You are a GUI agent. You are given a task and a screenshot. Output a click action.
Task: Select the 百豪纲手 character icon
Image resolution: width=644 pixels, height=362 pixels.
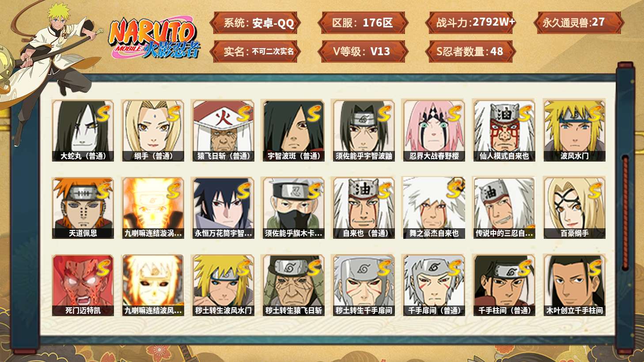pyautogui.click(x=574, y=208)
